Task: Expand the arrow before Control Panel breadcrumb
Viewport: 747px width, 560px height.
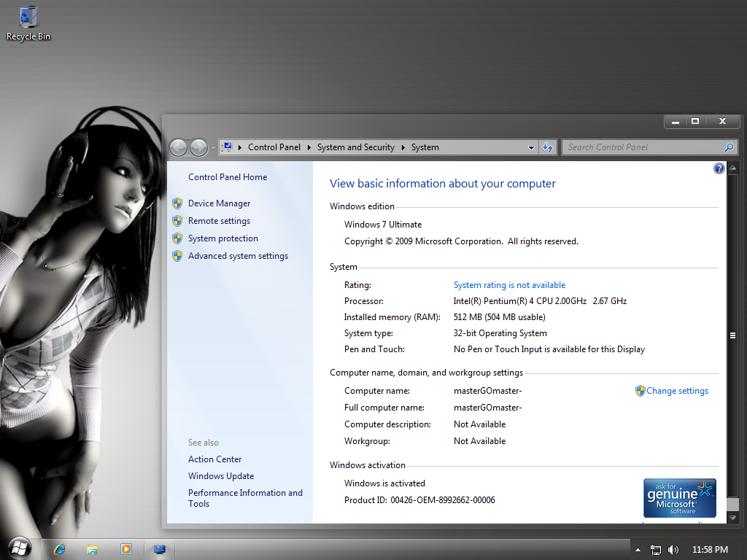Action: pos(239,147)
